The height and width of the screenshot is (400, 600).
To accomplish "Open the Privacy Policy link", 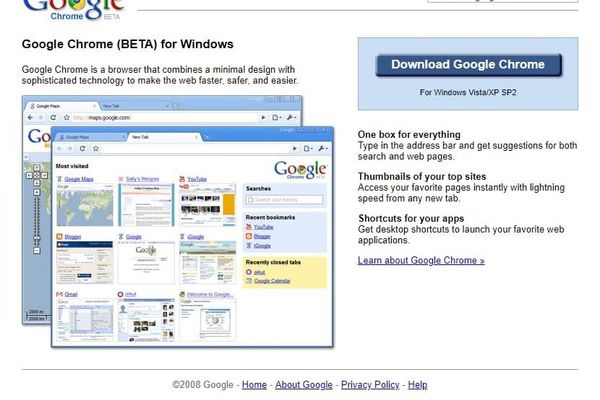I will coord(370,385).
